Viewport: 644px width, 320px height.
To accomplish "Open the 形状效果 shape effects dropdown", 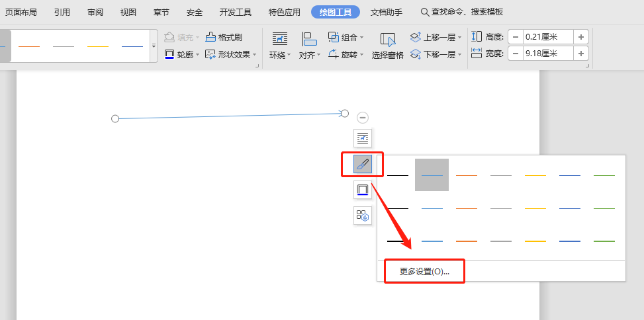I will [256, 55].
